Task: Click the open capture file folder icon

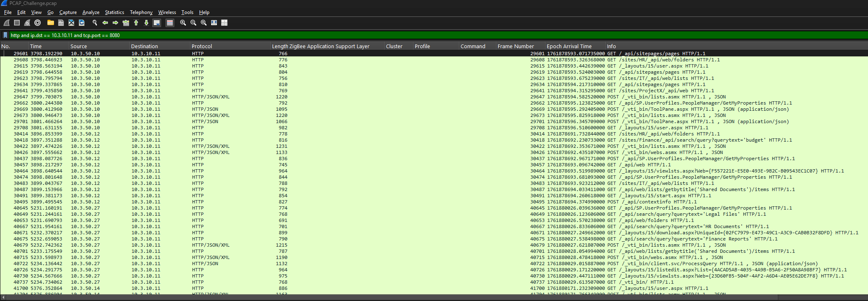Action: point(51,23)
